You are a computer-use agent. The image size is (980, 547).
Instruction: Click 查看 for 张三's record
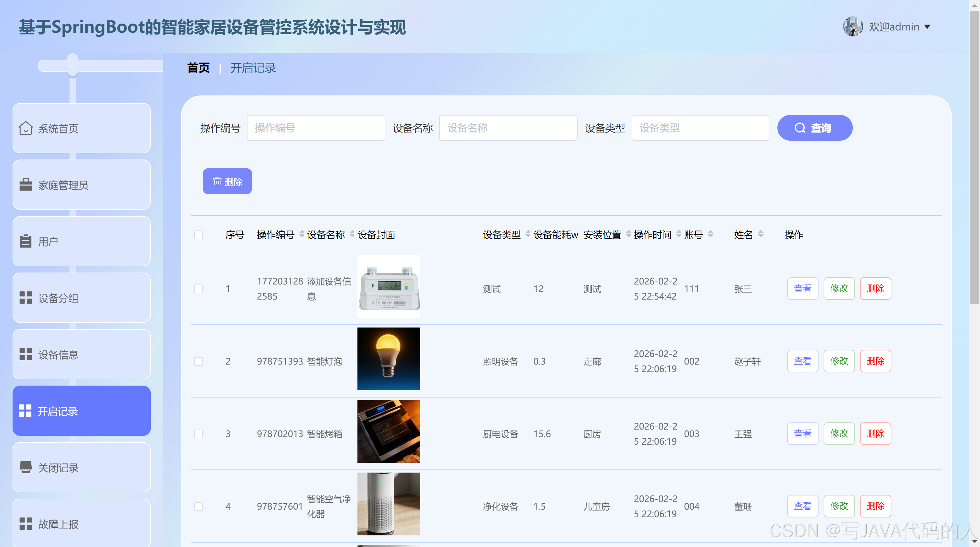click(803, 289)
